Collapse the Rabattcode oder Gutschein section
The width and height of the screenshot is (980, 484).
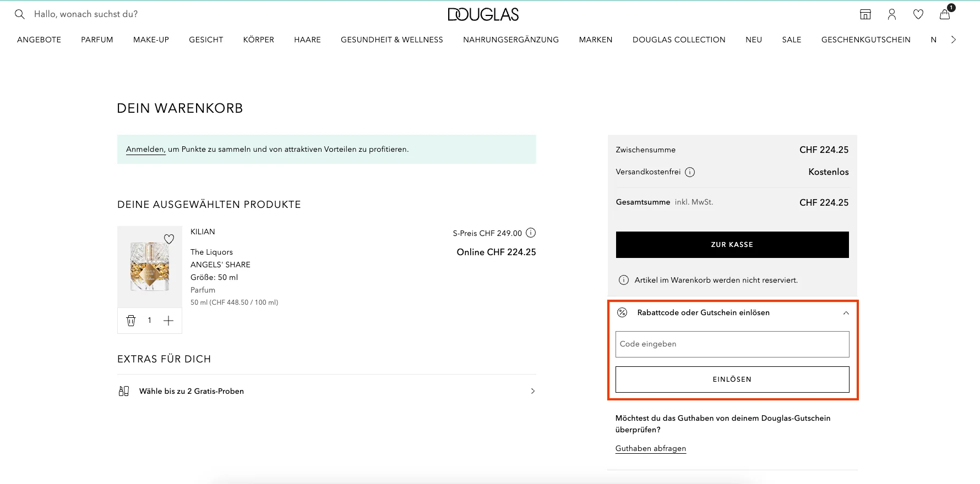[846, 312]
